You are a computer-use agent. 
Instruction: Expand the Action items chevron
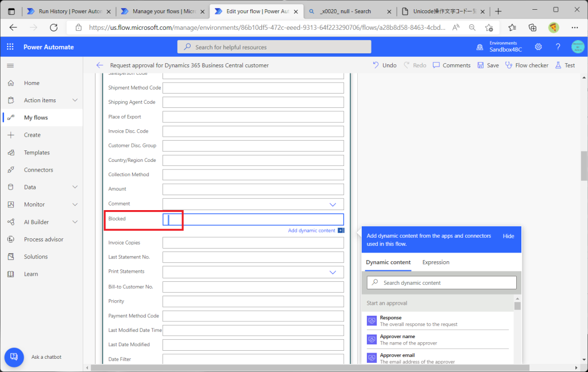click(75, 100)
